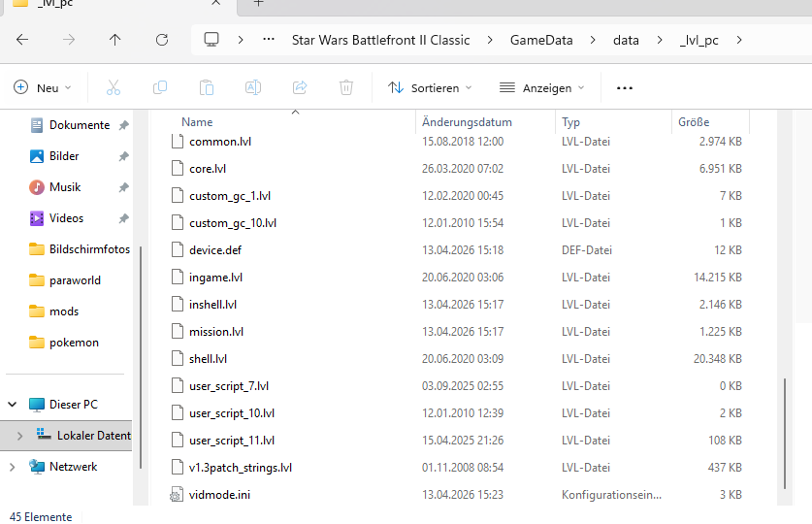Expand chevron after GameData breadcrumb
812x524 pixels.
(593, 40)
